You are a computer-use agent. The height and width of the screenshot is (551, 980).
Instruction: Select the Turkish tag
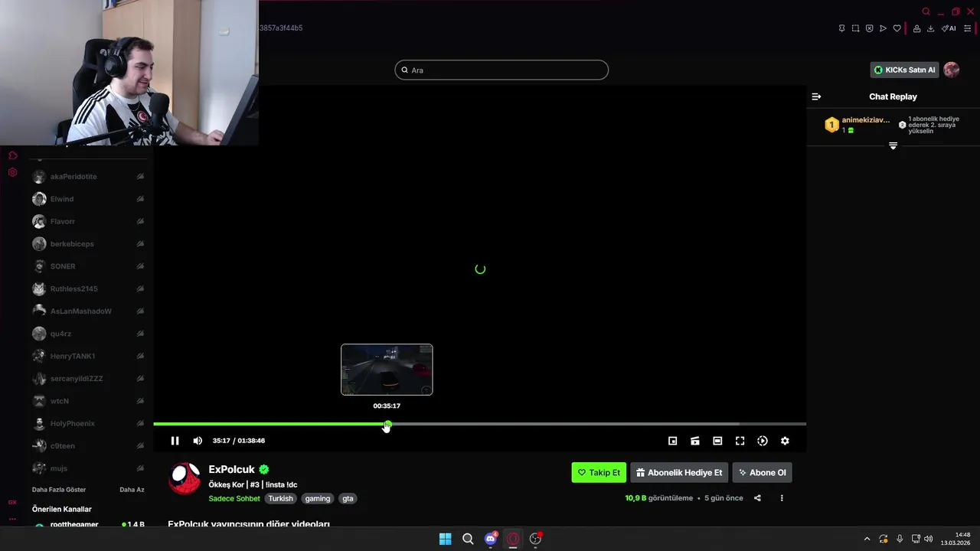(x=280, y=498)
